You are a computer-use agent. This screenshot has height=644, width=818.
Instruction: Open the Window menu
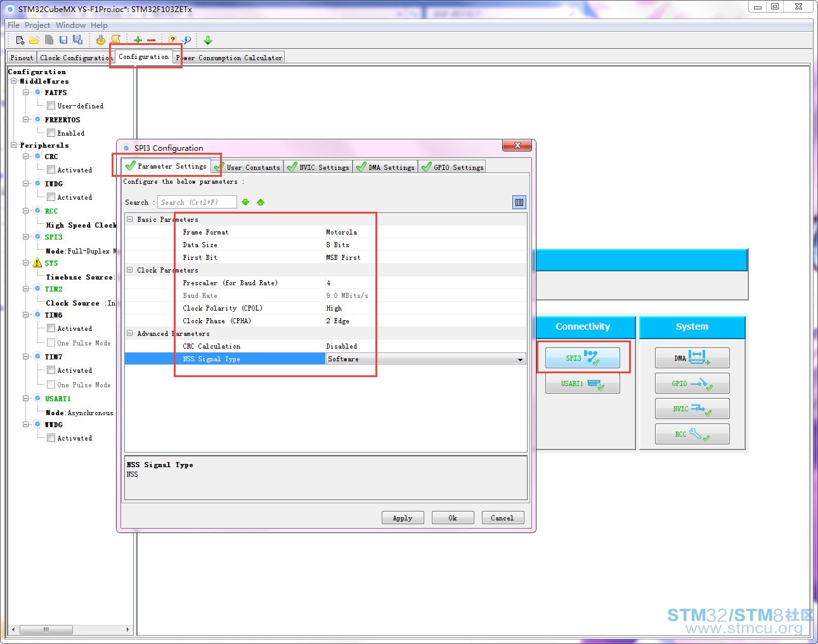(70, 25)
